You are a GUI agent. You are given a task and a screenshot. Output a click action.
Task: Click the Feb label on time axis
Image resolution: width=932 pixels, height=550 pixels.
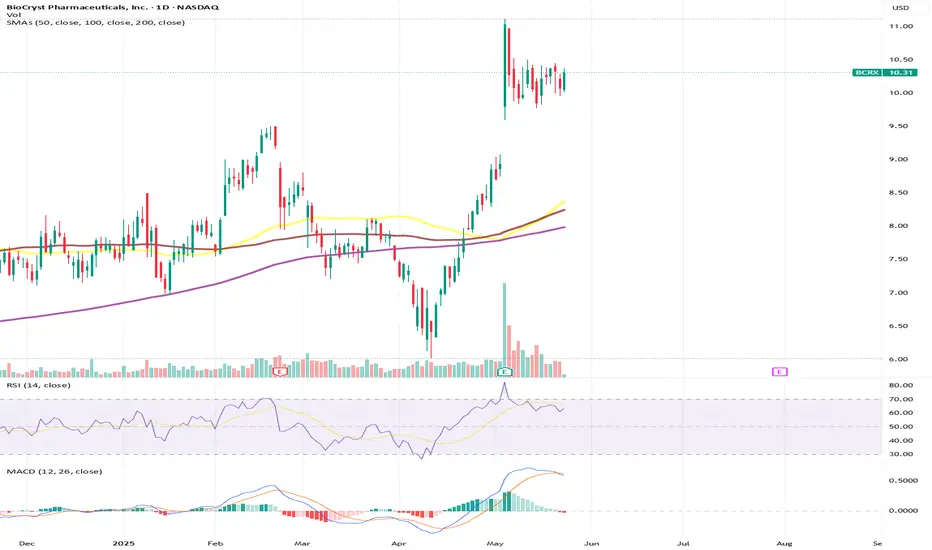click(x=215, y=543)
